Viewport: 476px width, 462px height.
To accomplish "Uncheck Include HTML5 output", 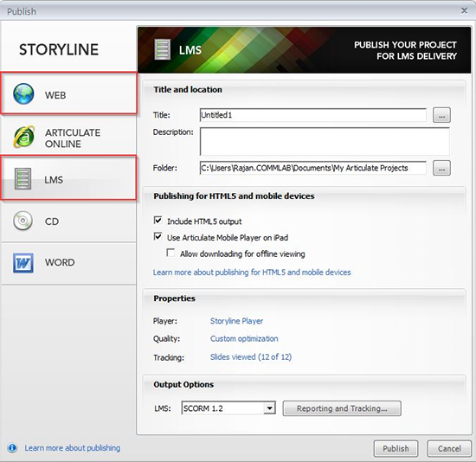I will coord(158,220).
